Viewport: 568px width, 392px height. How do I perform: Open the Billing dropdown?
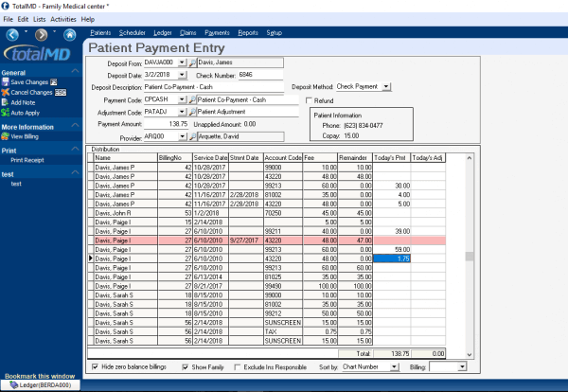(x=462, y=367)
